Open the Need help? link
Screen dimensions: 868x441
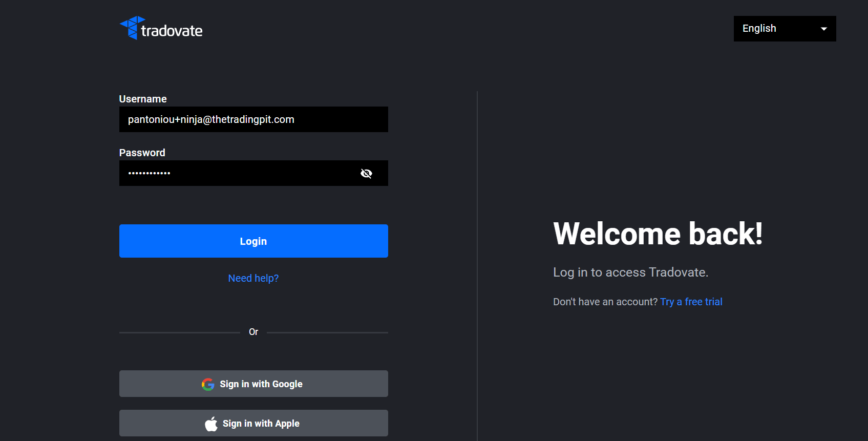click(253, 278)
